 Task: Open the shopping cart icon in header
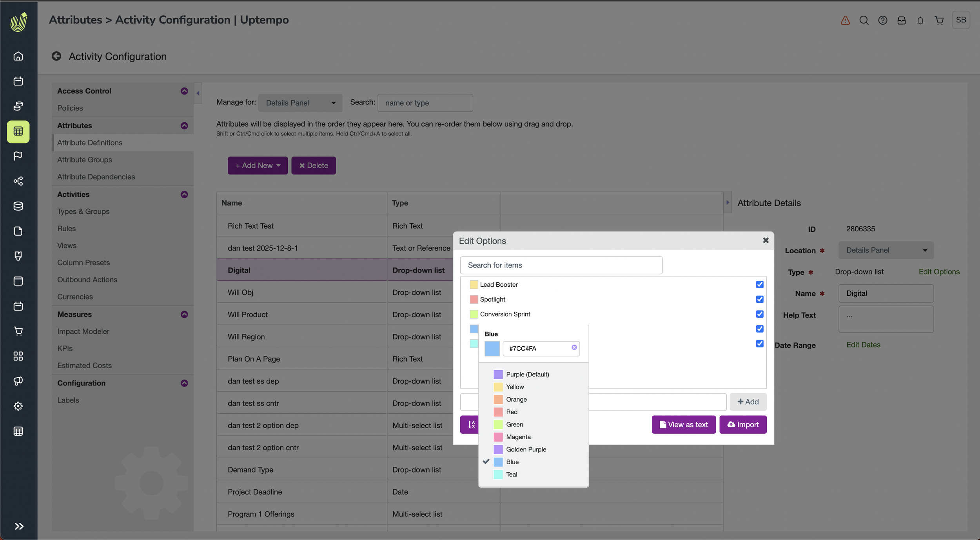tap(939, 20)
